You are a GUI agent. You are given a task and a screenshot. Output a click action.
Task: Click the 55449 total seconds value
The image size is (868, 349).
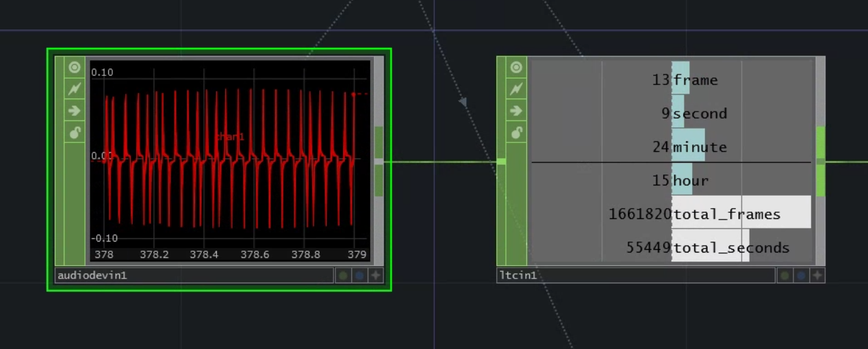tap(648, 248)
